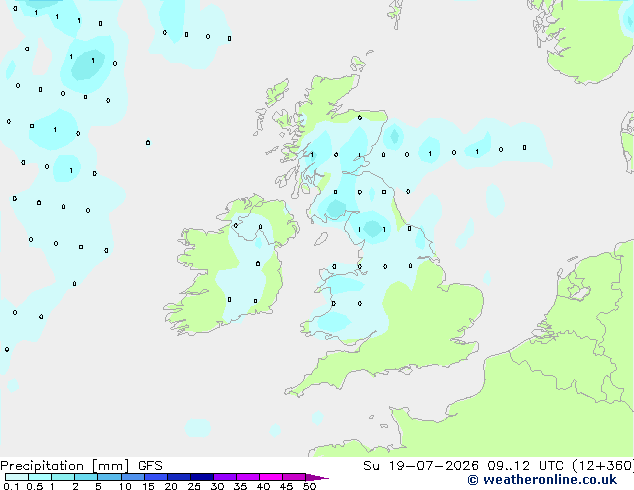This screenshot has width=634, height=490.
Task: Click the 45–50 mm legend swatch
Action: click(x=294, y=477)
